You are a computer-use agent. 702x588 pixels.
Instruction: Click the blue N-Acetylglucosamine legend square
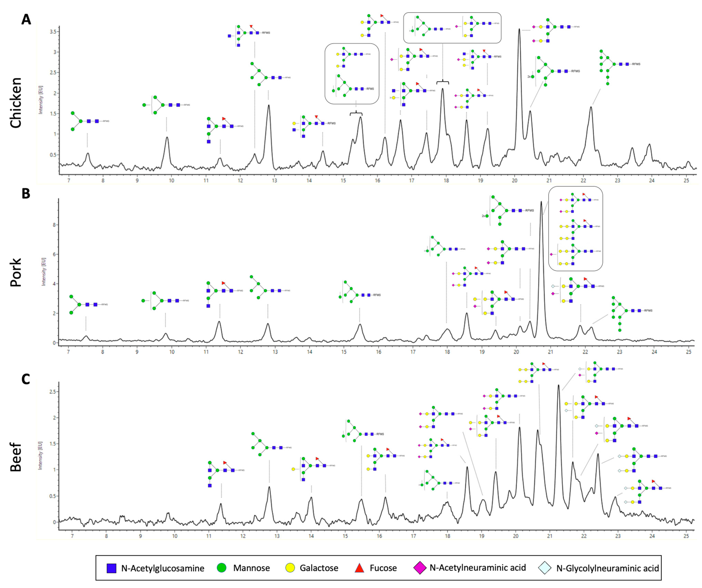[111, 568]
